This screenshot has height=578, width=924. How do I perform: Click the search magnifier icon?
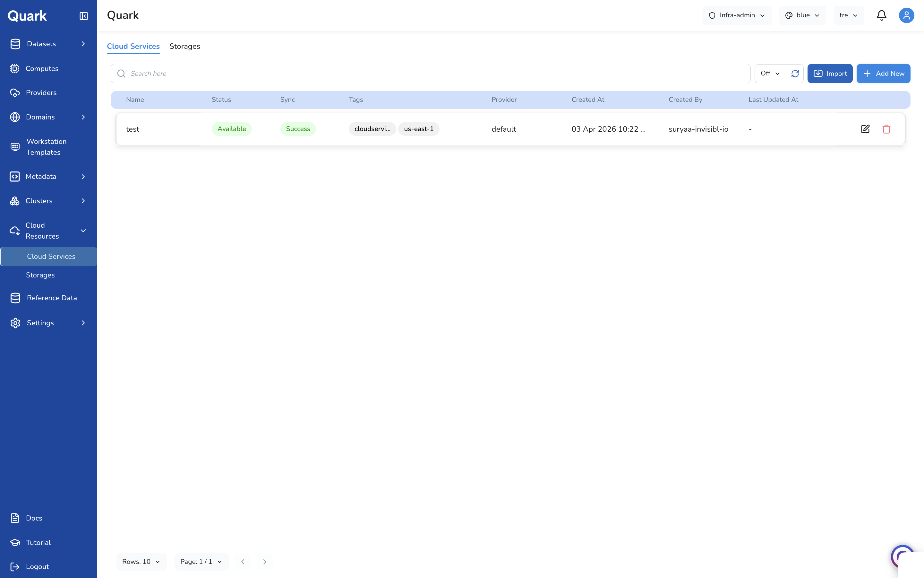point(121,74)
